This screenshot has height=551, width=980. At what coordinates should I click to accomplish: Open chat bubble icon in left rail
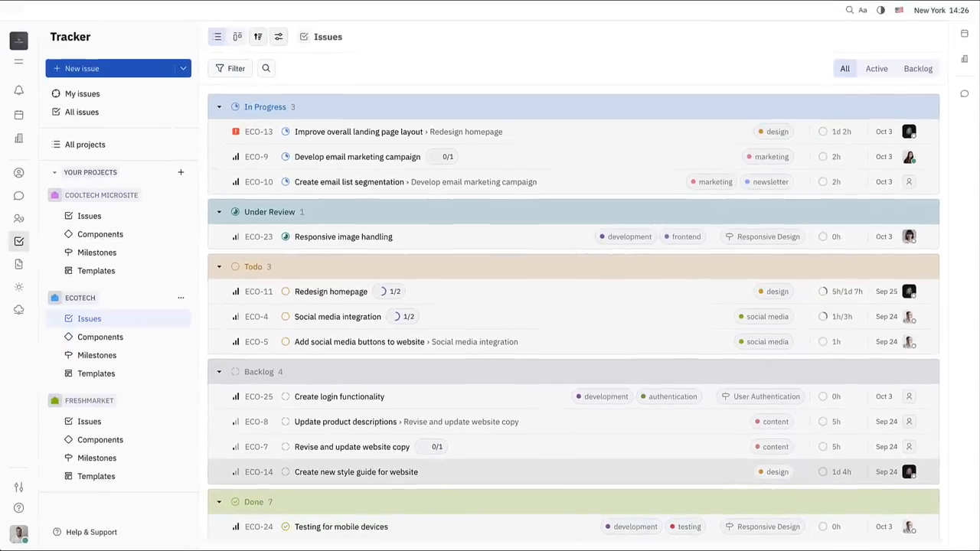[19, 196]
